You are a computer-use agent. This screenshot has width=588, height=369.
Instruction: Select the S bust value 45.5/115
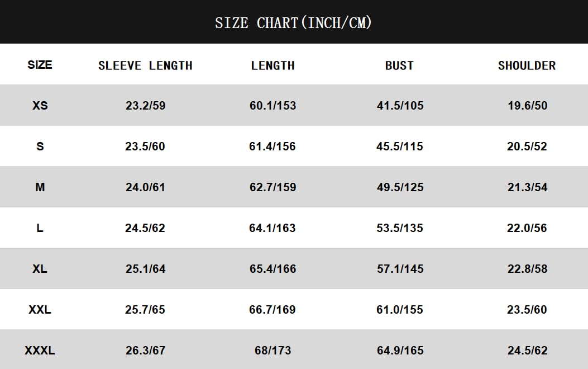400,146
